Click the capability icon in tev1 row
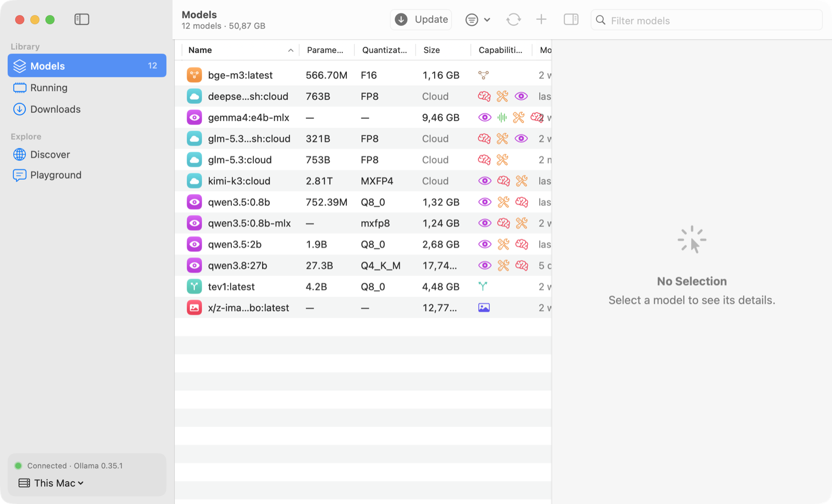832x504 pixels. pyautogui.click(x=483, y=286)
